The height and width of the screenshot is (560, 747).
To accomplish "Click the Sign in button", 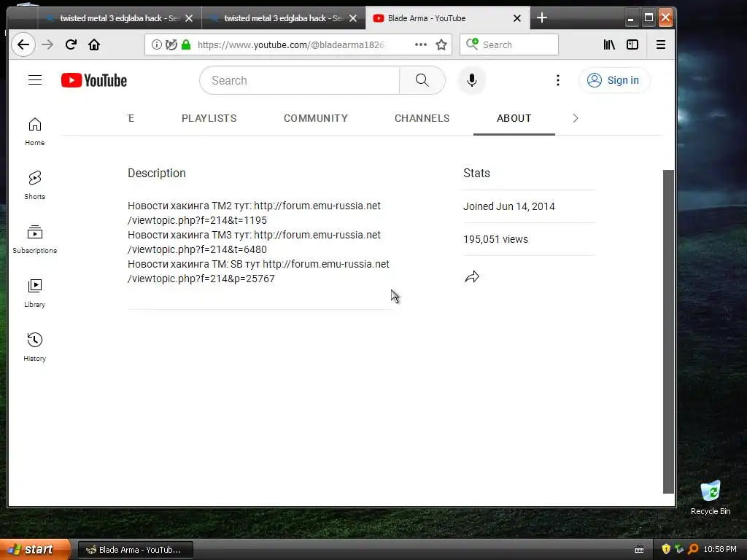I will [614, 80].
